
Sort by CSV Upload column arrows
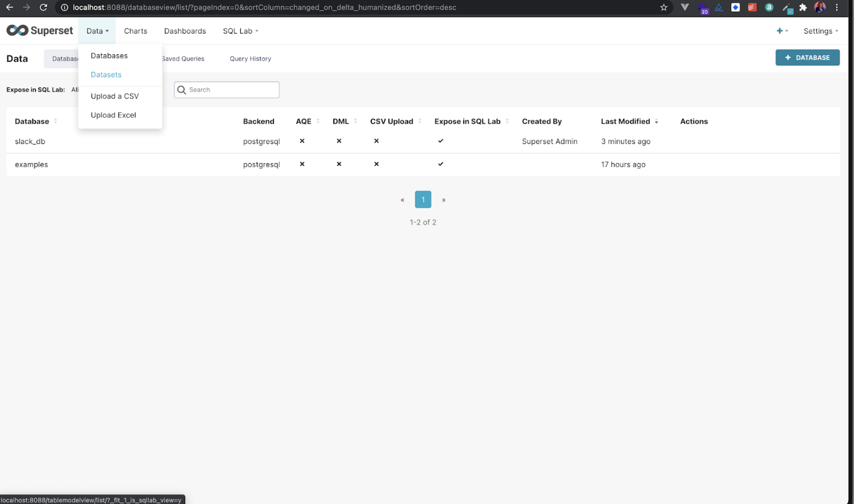[x=420, y=121]
